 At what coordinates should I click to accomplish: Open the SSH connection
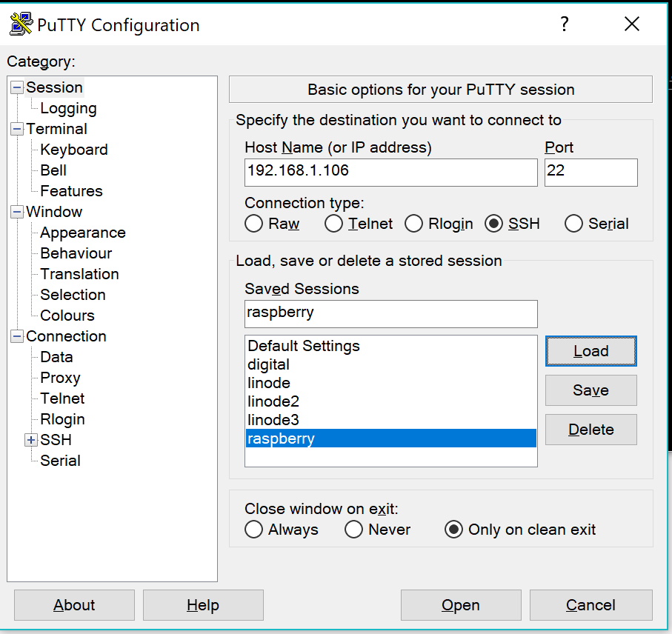coord(461,605)
